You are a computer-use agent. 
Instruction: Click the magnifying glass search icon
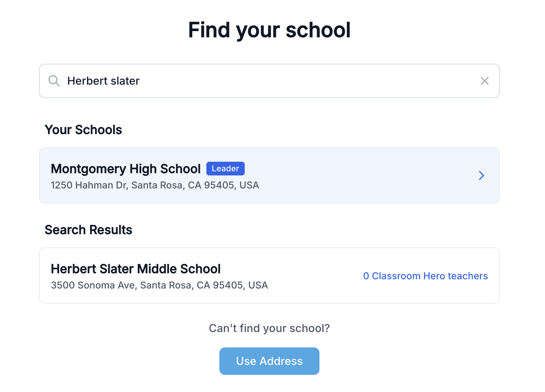coord(54,81)
